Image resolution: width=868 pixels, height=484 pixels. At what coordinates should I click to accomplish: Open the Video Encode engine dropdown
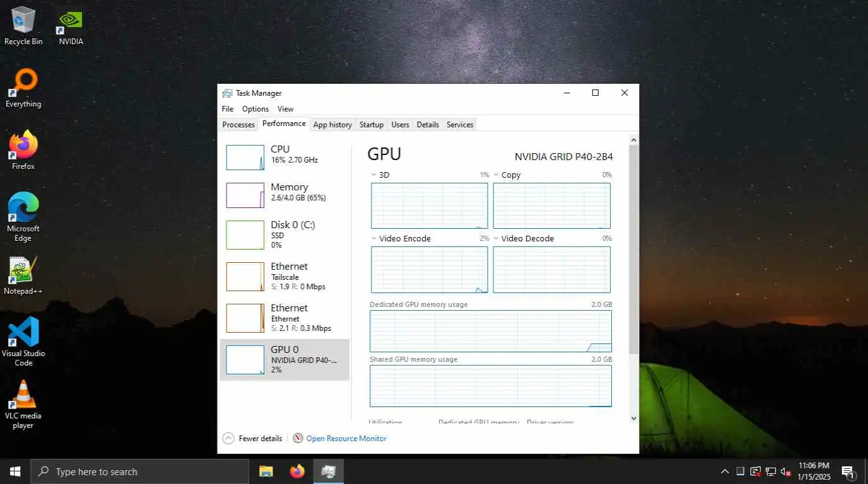click(x=373, y=238)
